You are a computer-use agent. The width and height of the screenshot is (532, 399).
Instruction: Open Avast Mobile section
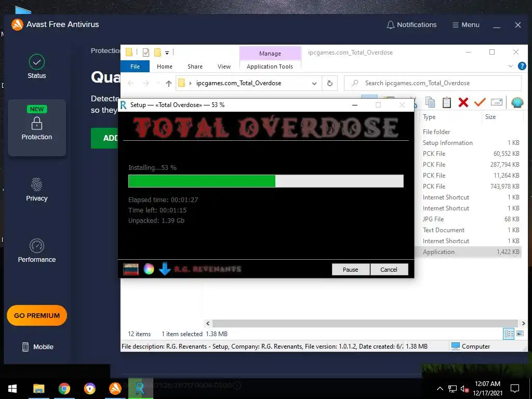37,347
